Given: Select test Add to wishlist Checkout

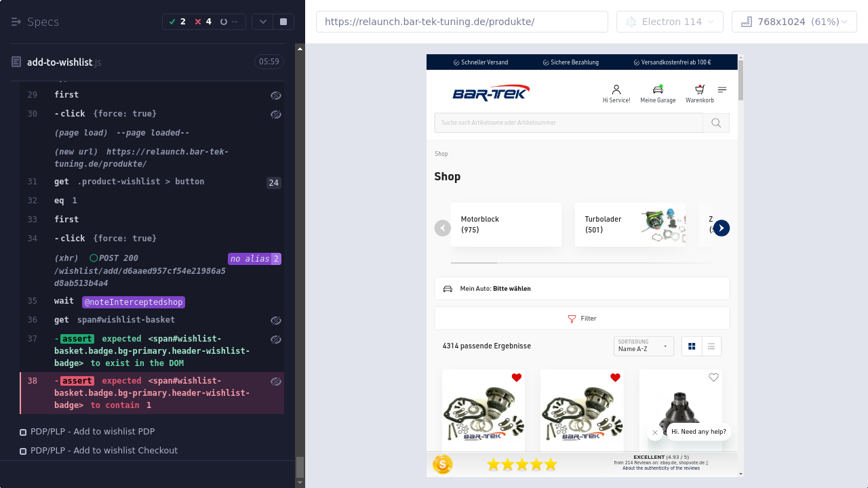Looking at the screenshot, I should [104, 451].
